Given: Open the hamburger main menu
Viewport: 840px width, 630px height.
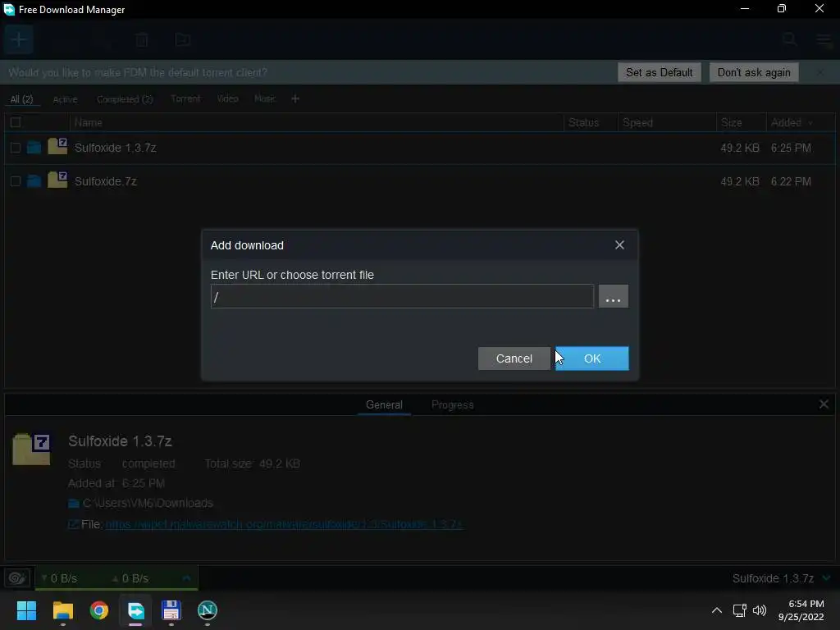Looking at the screenshot, I should pos(824,39).
